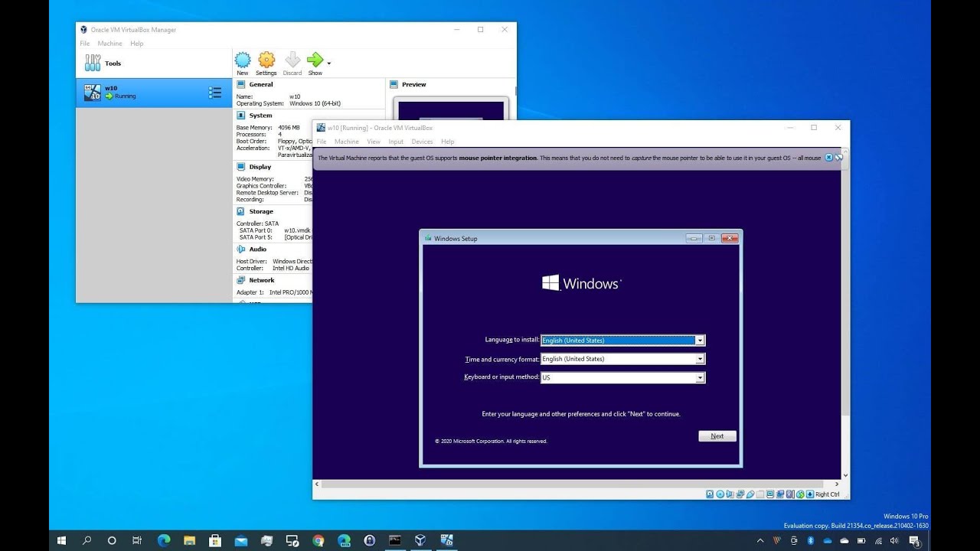This screenshot has width=980, height=551.
Task: Click the recording status icon in VM status bar
Action: 780,494
